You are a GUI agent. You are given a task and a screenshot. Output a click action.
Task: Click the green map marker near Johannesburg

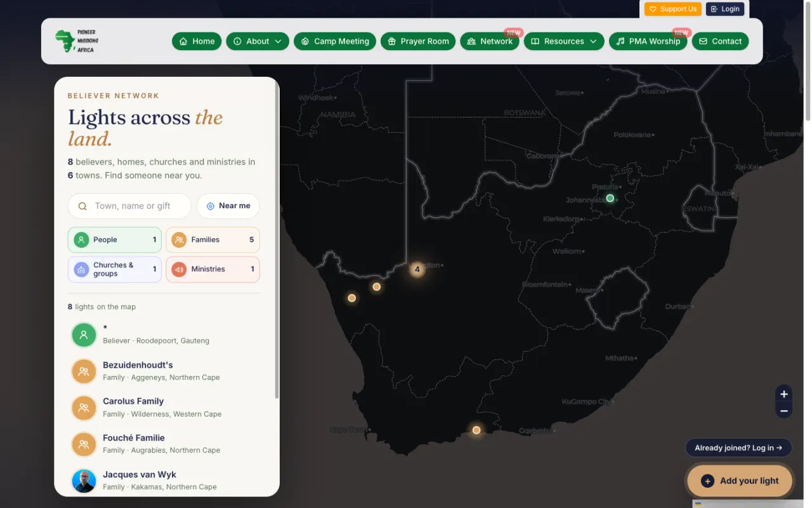coord(610,198)
